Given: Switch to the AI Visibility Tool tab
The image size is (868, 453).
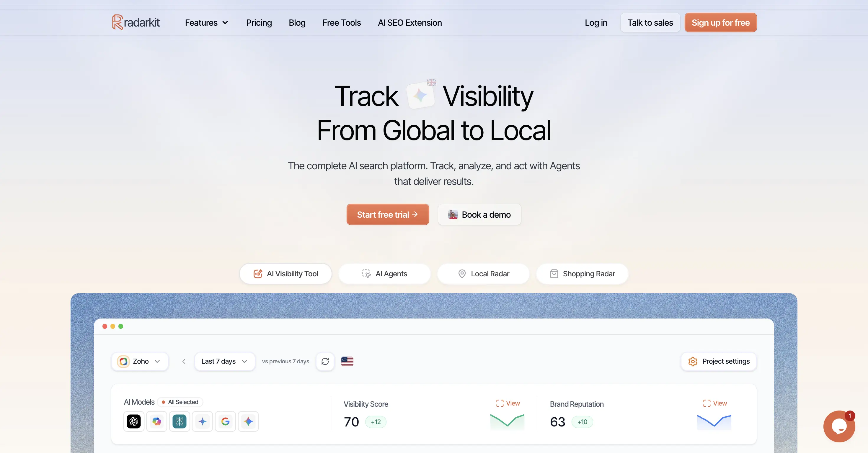Looking at the screenshot, I should pyautogui.click(x=286, y=274).
